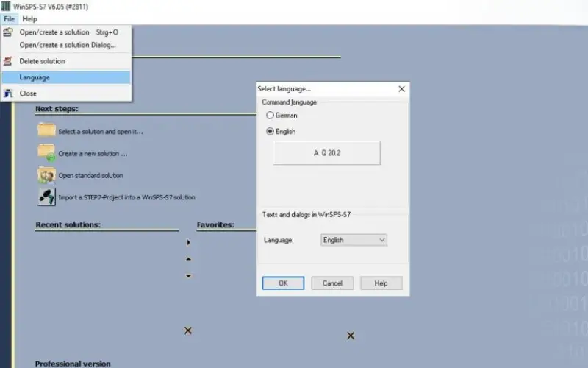
Task: Click the Open standard solution icon
Action: coord(46,175)
